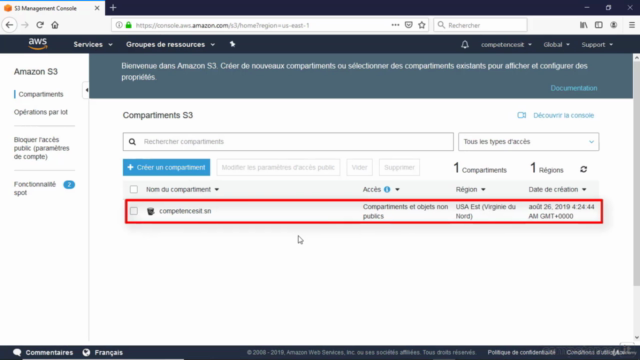Open the competencesit.sn bucket name link
Image resolution: width=640 pixels, height=360 pixels.
(185, 211)
